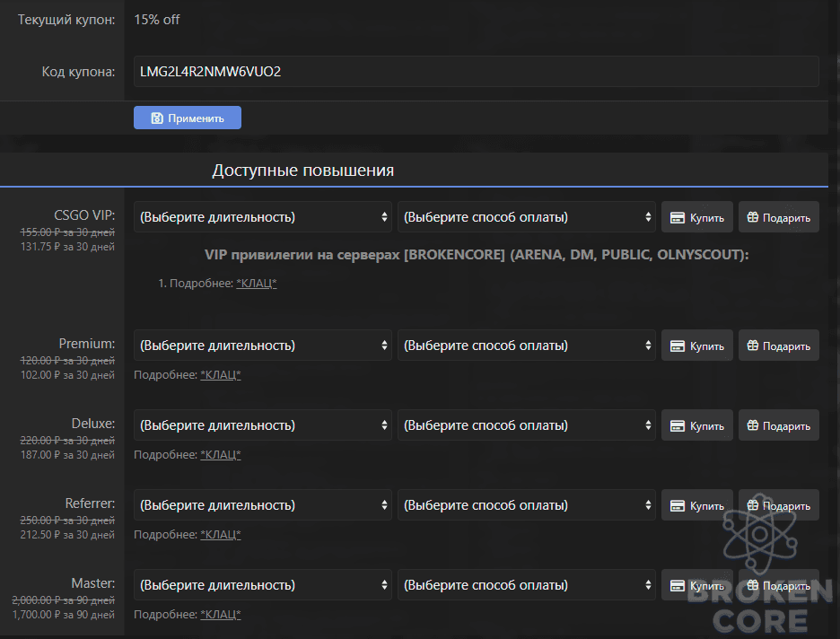The image size is (840, 639).
Task: Click the discounted price '131.75 ₽ за 30 дней'
Action: click(67, 247)
